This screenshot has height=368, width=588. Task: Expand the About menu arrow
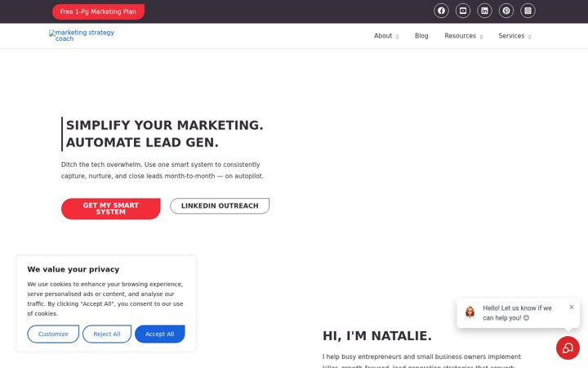398,37
